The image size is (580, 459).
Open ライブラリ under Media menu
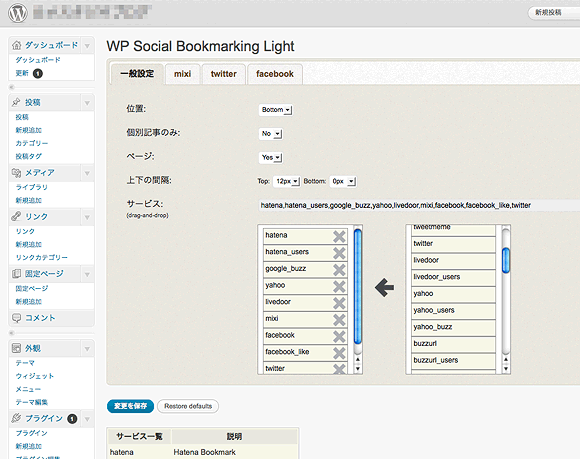point(31,187)
